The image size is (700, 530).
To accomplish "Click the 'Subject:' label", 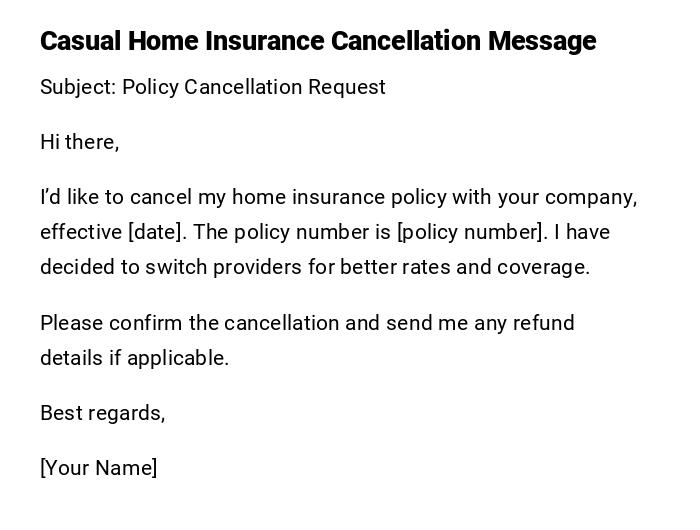I will tap(78, 87).
